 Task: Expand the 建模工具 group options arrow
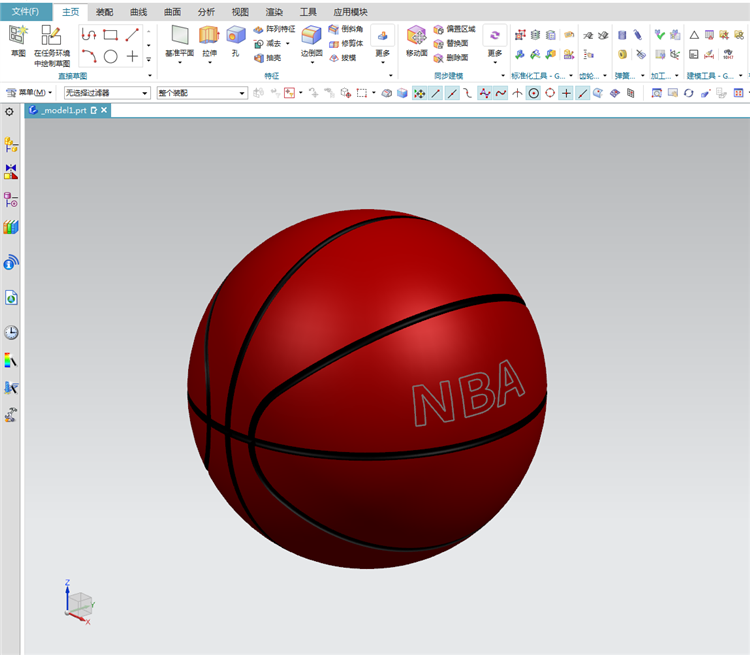click(740, 76)
